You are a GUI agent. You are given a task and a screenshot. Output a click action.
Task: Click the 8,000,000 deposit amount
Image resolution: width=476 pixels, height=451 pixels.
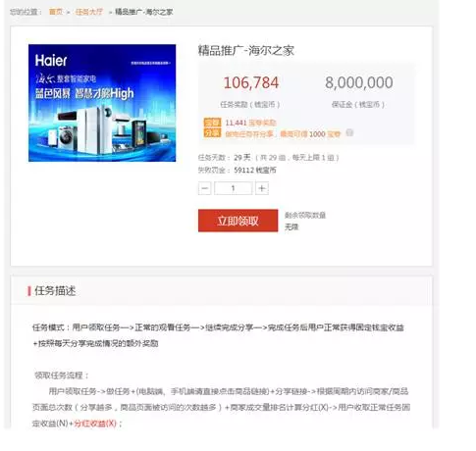(x=359, y=82)
